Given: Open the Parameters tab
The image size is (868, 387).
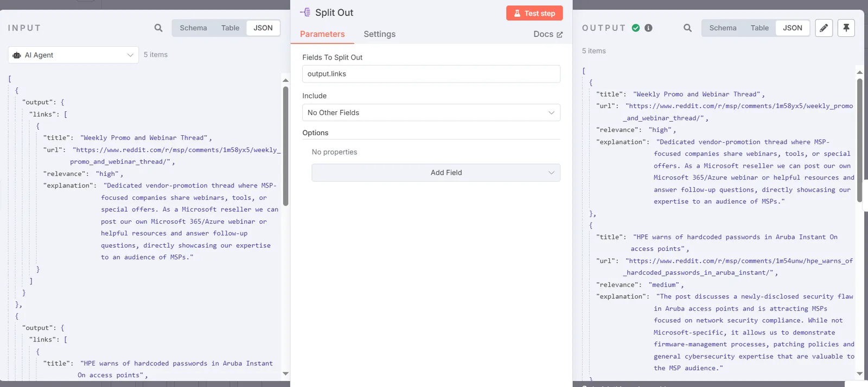Looking at the screenshot, I should (322, 34).
